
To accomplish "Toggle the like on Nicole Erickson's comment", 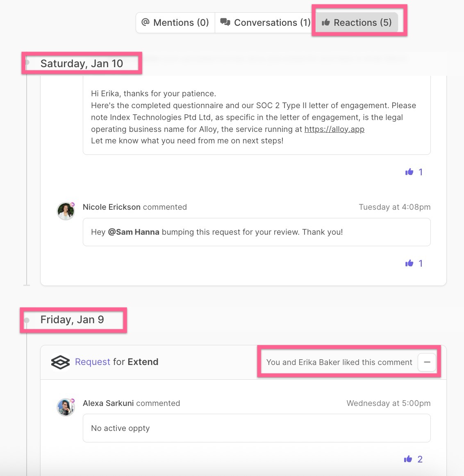I will [409, 263].
